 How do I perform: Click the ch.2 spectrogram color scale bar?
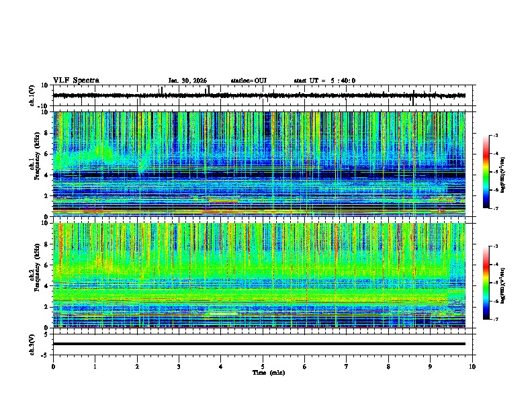coord(486,283)
